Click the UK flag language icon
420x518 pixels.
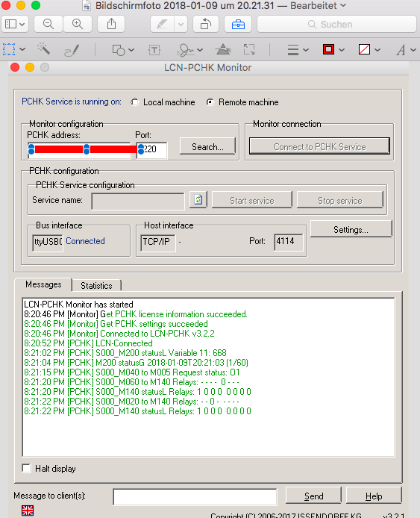[28, 511]
